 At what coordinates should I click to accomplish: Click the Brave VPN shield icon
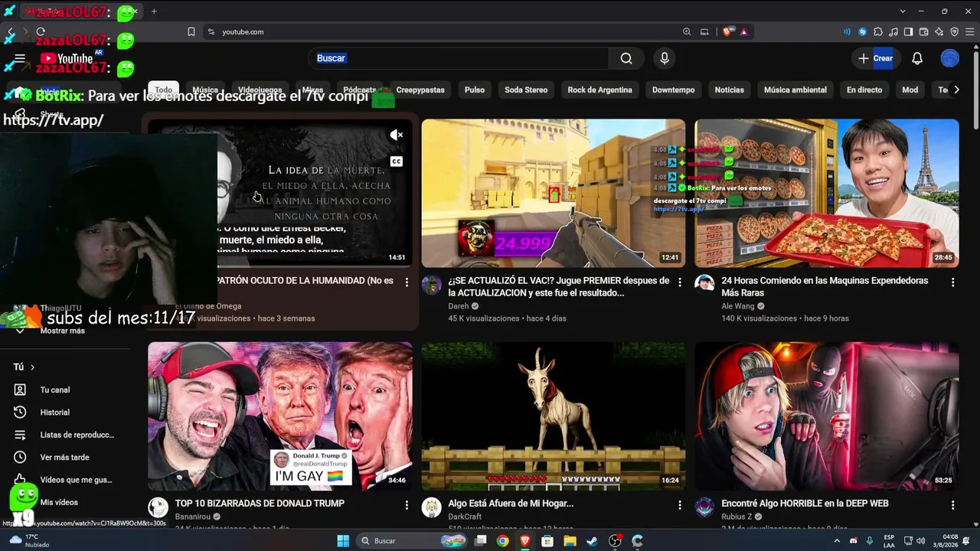[x=955, y=31]
